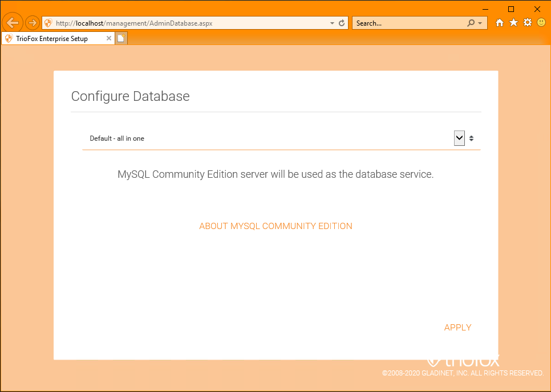551x392 pixels.
Task: Open the address bar autocomplete dropdown arrow
Action: coord(332,23)
